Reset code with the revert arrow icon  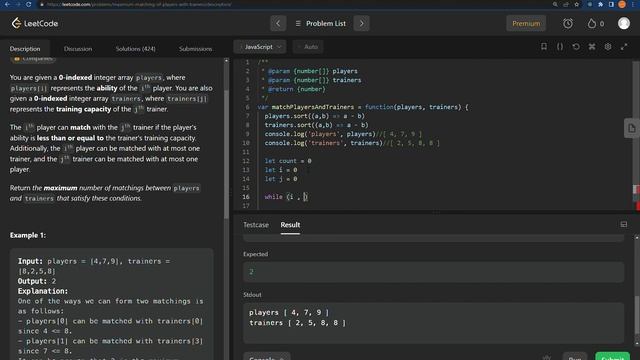tap(576, 47)
